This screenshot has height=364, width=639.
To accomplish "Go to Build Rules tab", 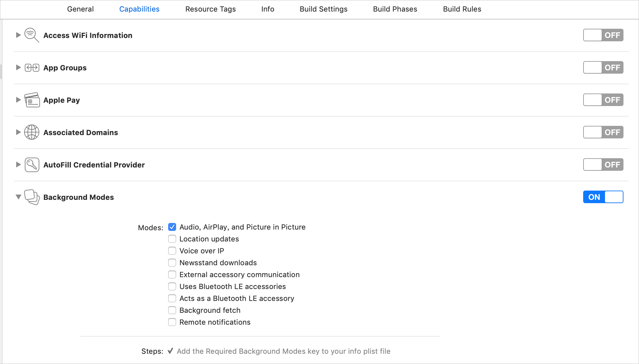I will (x=462, y=9).
